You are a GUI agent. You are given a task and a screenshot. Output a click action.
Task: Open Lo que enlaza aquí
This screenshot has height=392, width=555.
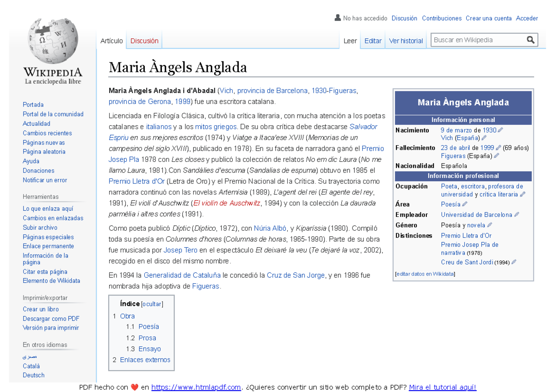tap(48, 209)
